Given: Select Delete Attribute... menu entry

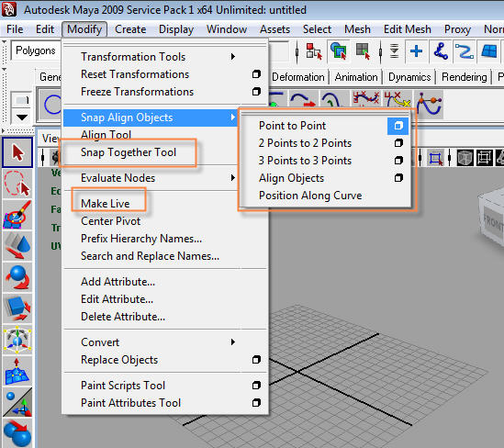Looking at the screenshot, I should click(x=123, y=317).
